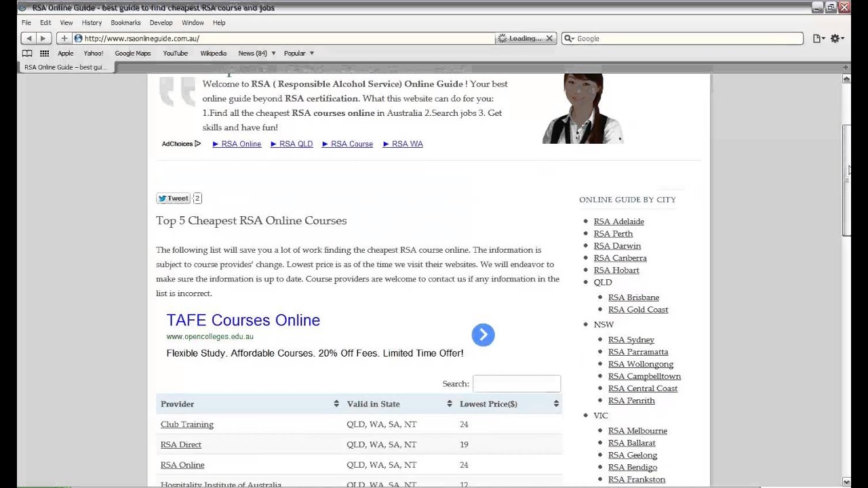Click the vertical scrollbar thumb
The height and width of the screenshot is (488, 868).
click(x=846, y=180)
